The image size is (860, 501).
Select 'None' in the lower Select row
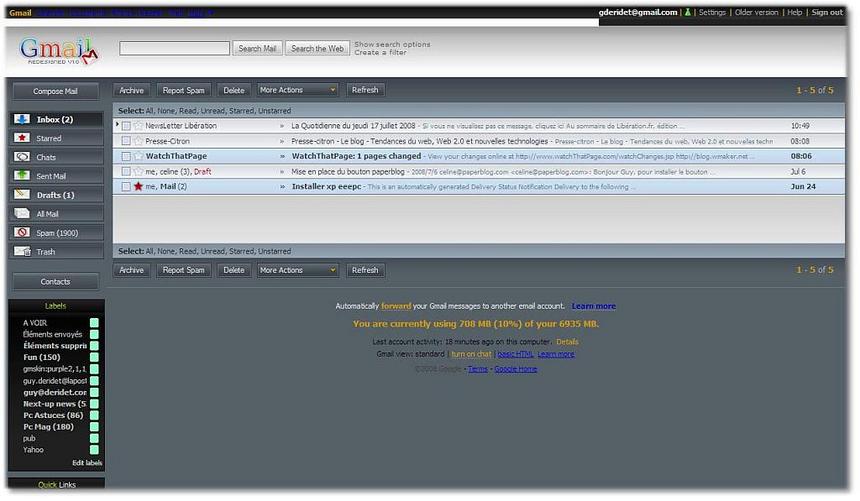[x=166, y=251]
